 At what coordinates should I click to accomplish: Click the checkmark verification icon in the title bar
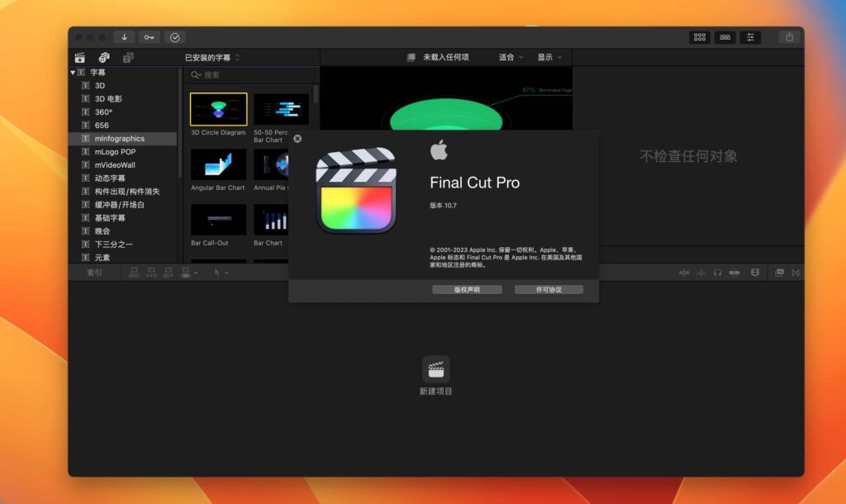pos(175,36)
